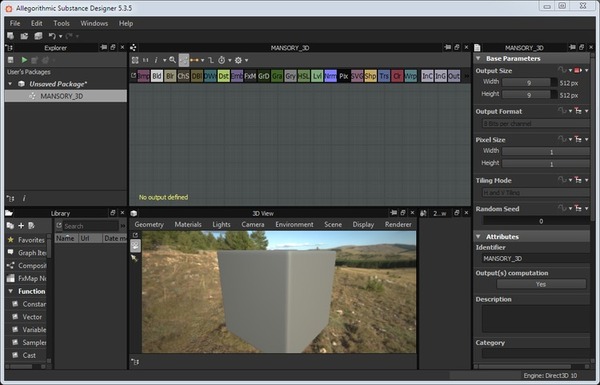Open the Windows menu

(94, 23)
